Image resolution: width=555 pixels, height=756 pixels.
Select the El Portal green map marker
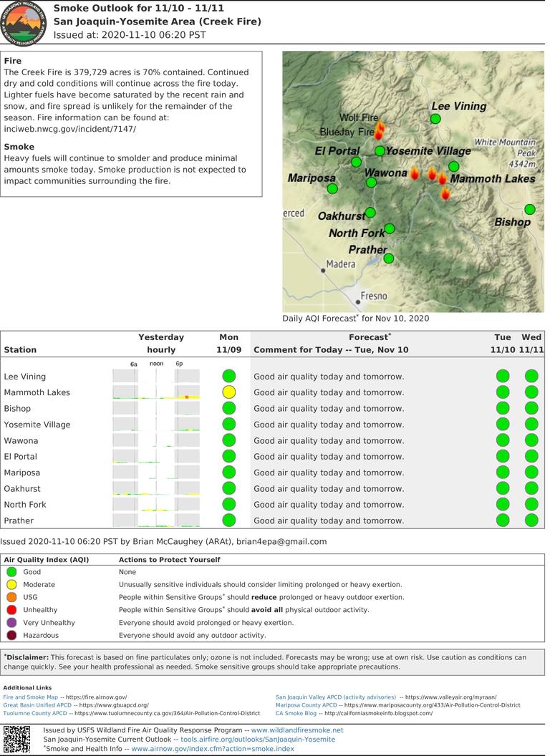click(357, 162)
